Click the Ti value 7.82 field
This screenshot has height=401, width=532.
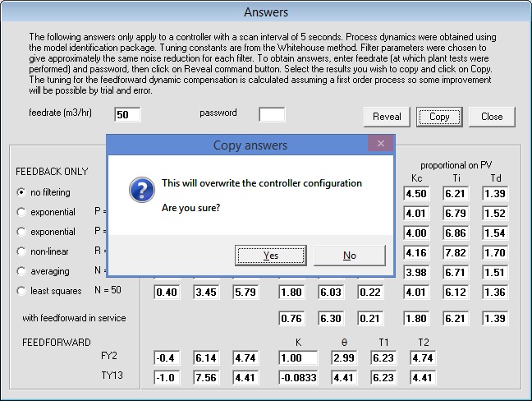(456, 253)
